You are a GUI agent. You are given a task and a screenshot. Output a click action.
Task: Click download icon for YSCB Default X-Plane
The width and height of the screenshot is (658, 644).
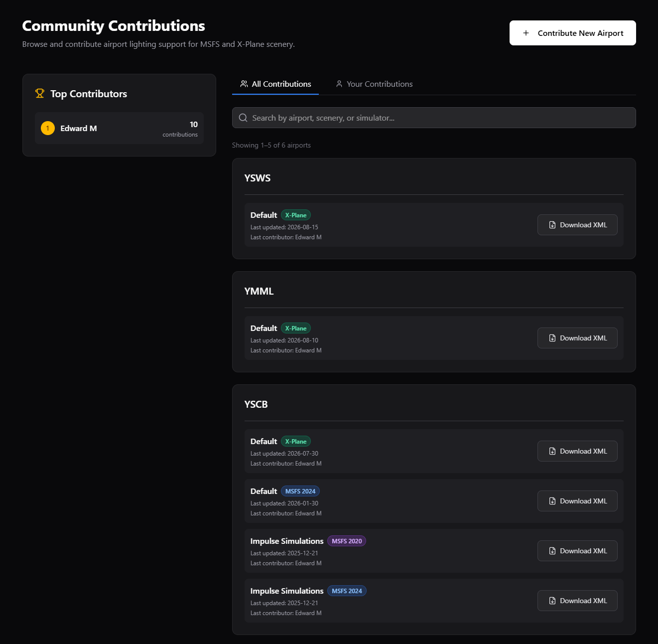552,451
